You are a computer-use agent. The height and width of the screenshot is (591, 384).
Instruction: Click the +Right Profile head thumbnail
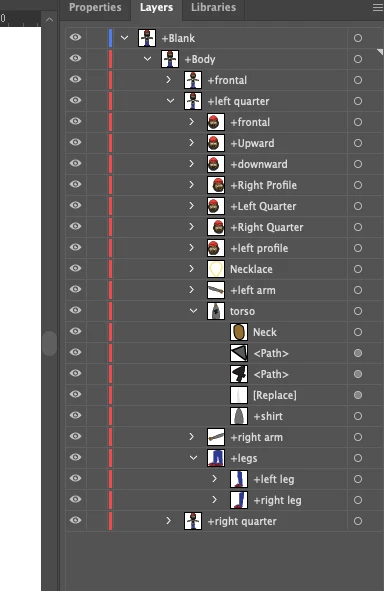point(216,185)
